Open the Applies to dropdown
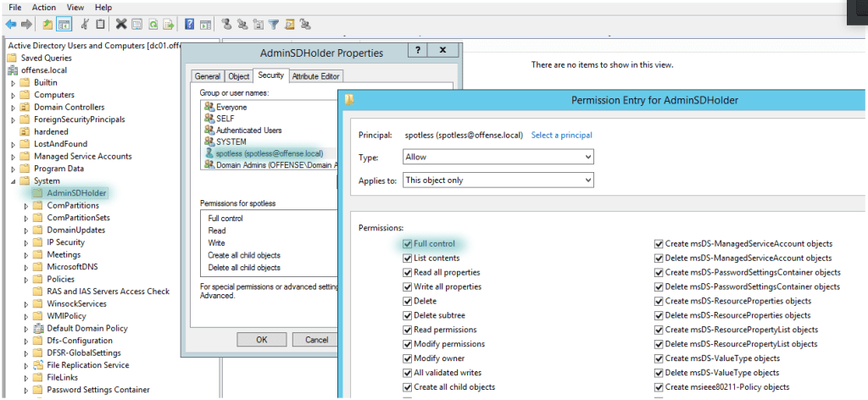 click(x=498, y=180)
